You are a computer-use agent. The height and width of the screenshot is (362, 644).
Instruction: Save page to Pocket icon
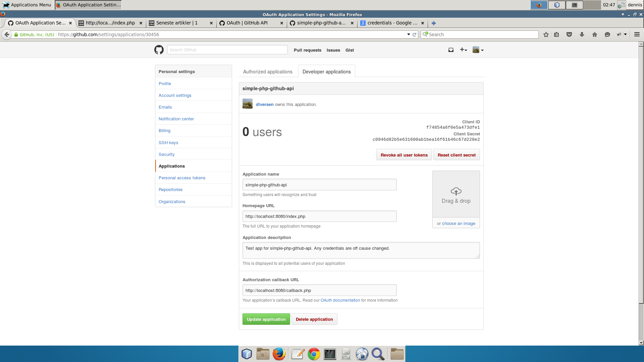569,35
